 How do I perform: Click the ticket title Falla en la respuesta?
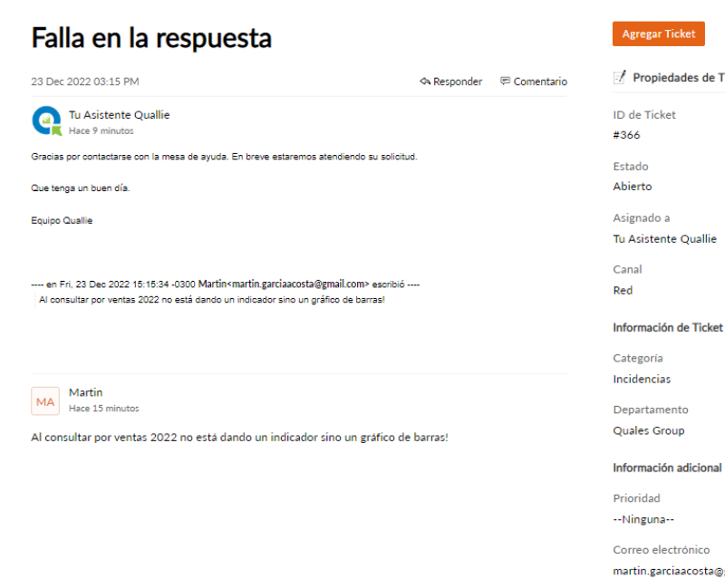click(x=151, y=38)
